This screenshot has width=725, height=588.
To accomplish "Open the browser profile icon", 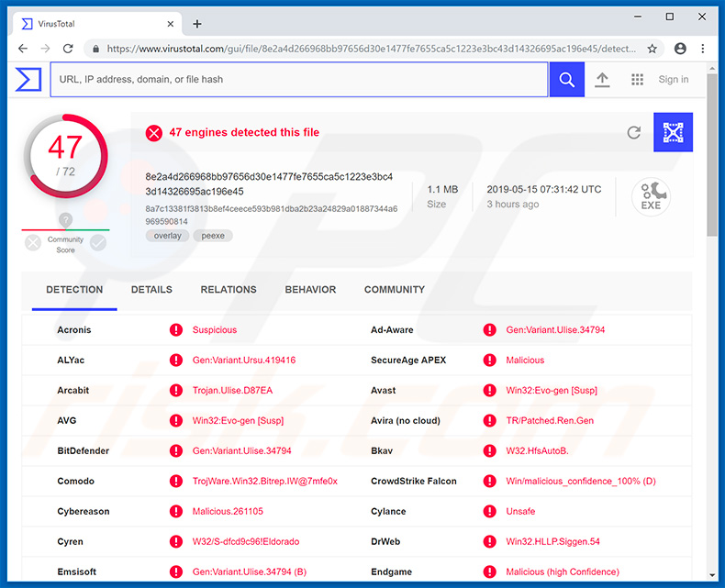I will (x=680, y=49).
